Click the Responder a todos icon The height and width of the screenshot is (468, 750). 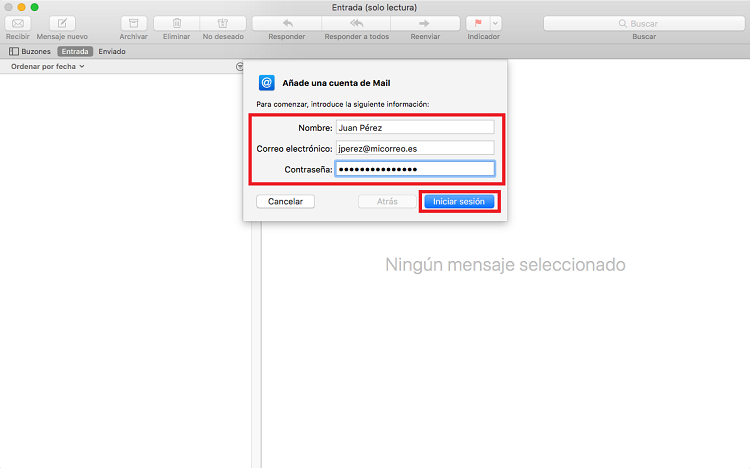pyautogui.click(x=356, y=23)
